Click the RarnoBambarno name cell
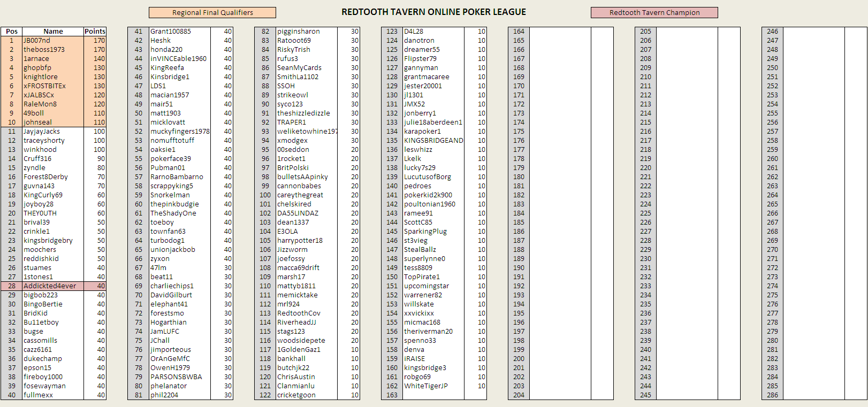The height and width of the screenshot is (407, 868). (180, 177)
